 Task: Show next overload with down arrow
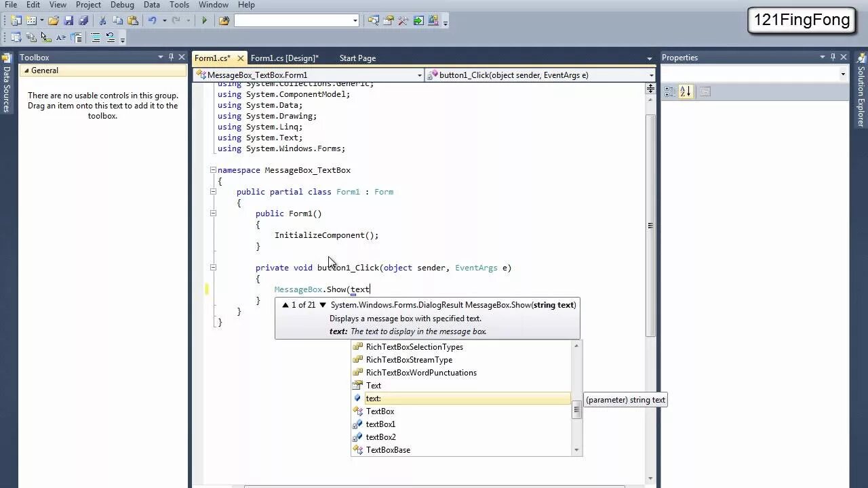click(x=323, y=305)
